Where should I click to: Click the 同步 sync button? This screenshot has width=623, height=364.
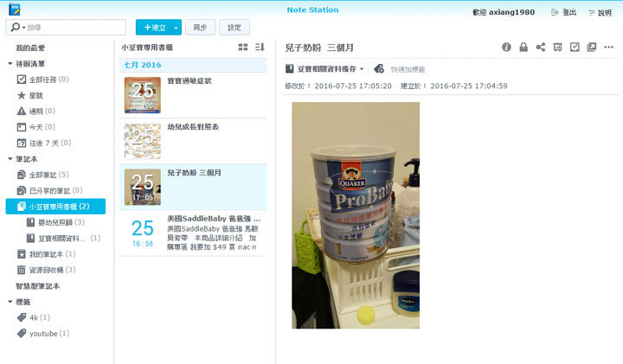click(200, 28)
